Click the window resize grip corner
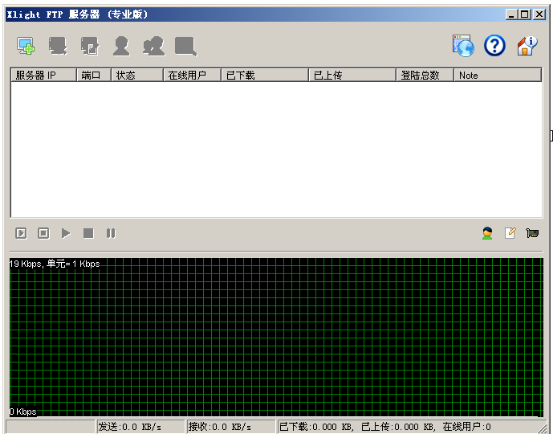The image size is (554, 434). pyautogui.click(x=543, y=428)
